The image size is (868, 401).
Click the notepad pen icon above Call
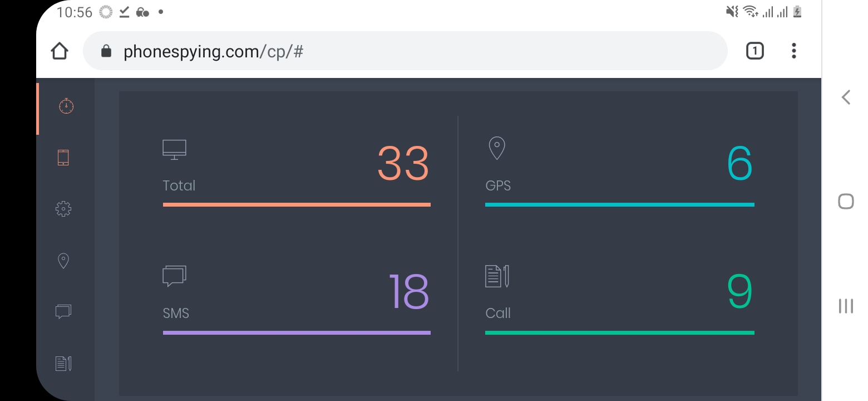coord(497,276)
